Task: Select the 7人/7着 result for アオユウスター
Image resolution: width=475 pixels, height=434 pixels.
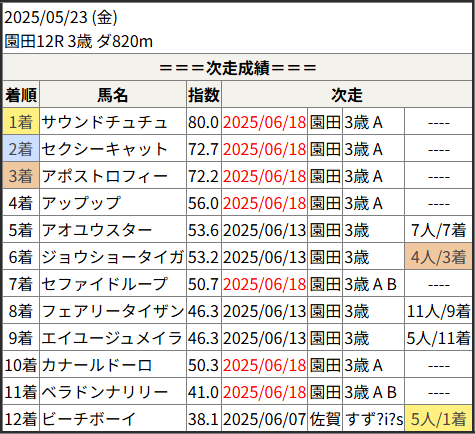Action: (x=438, y=230)
